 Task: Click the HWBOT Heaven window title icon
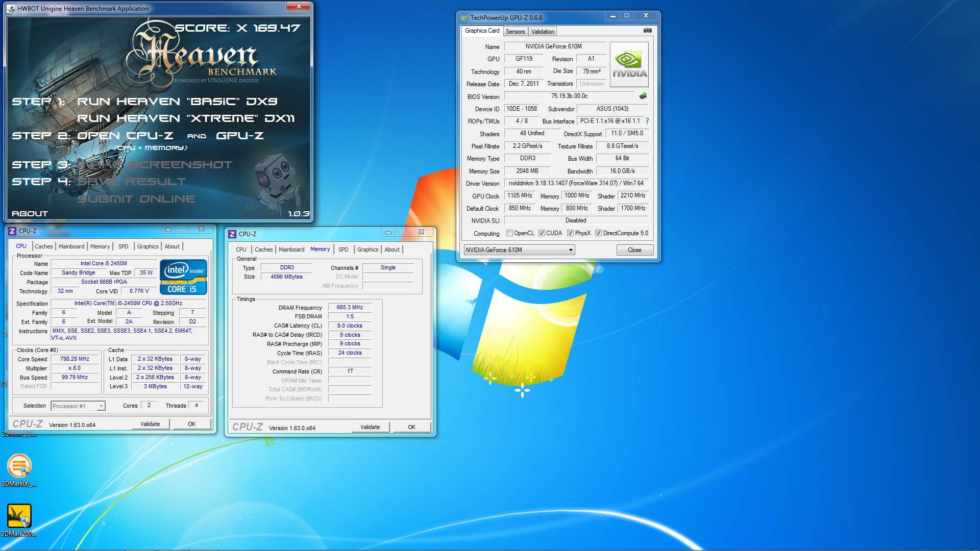tap(11, 9)
